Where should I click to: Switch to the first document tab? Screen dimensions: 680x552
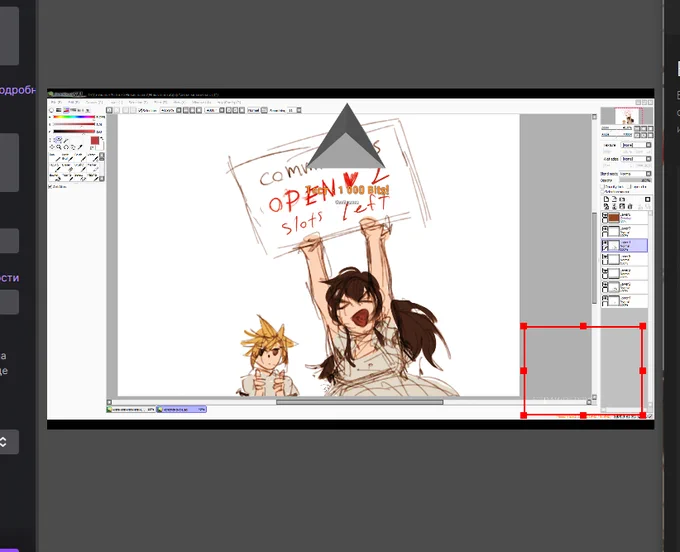pos(131,409)
